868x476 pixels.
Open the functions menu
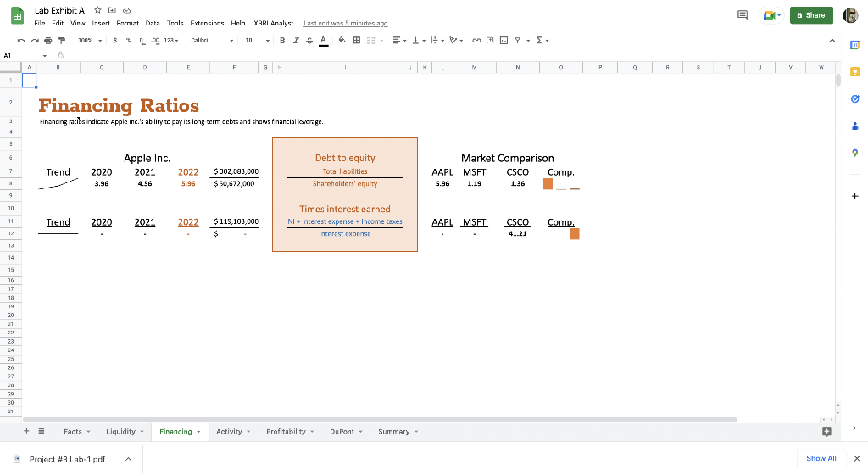tap(542, 41)
